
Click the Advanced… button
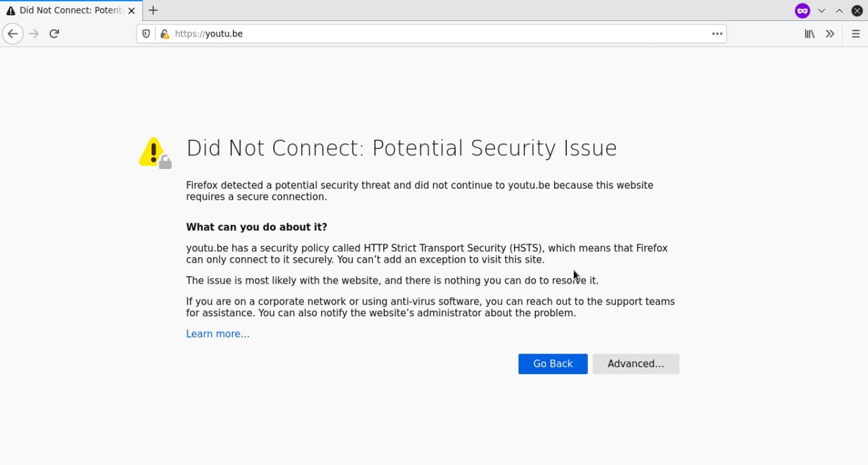tap(635, 364)
